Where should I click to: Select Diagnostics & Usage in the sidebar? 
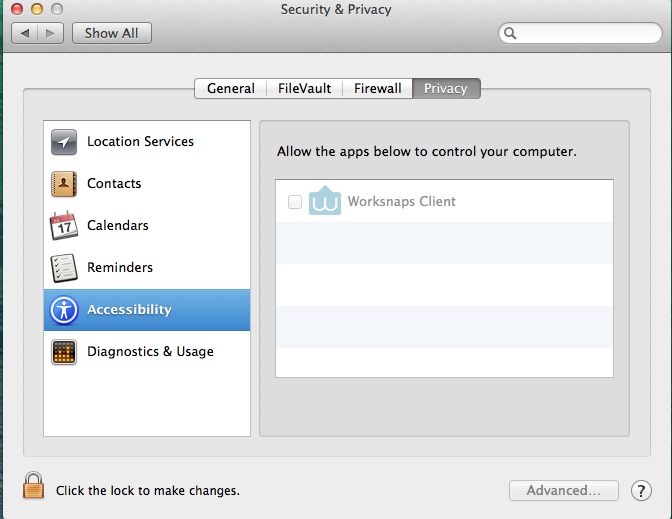[x=150, y=352]
